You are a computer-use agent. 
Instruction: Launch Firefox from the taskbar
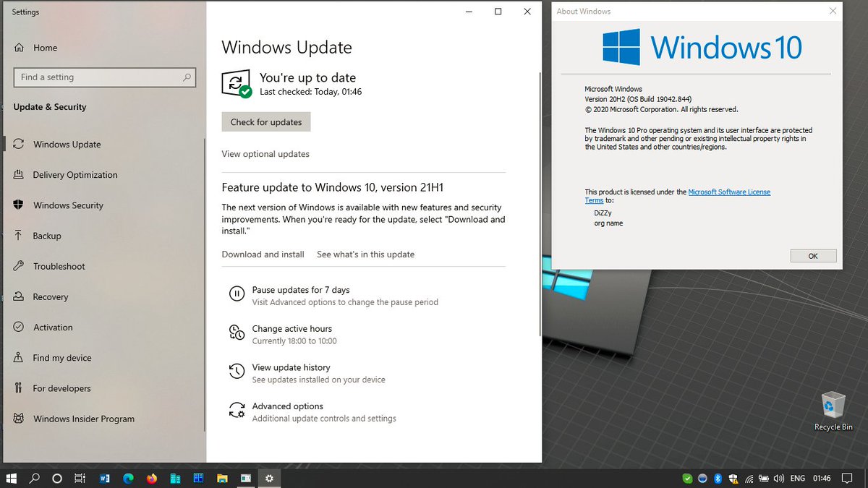tap(151, 478)
